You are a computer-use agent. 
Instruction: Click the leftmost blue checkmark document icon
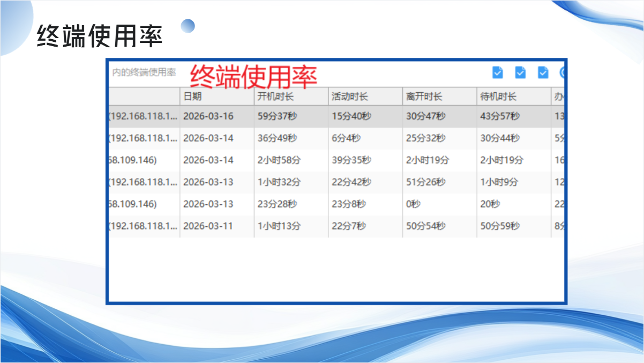point(498,72)
